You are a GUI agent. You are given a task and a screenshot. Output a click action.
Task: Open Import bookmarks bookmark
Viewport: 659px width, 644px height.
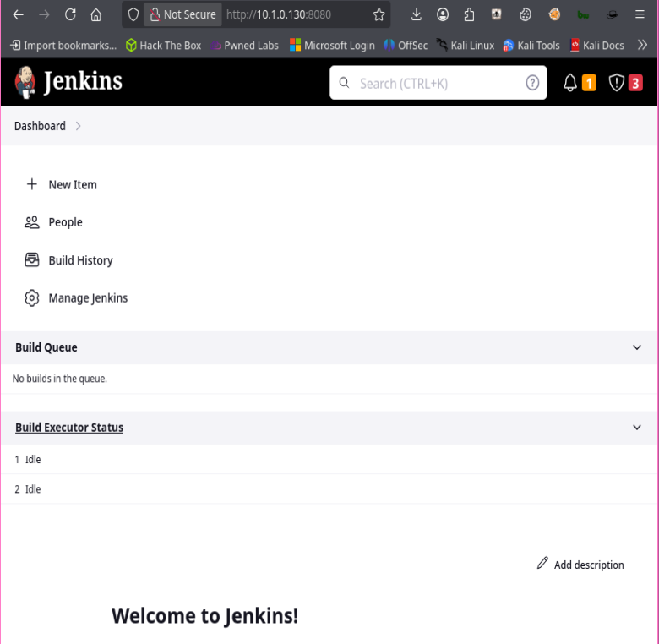63,46
